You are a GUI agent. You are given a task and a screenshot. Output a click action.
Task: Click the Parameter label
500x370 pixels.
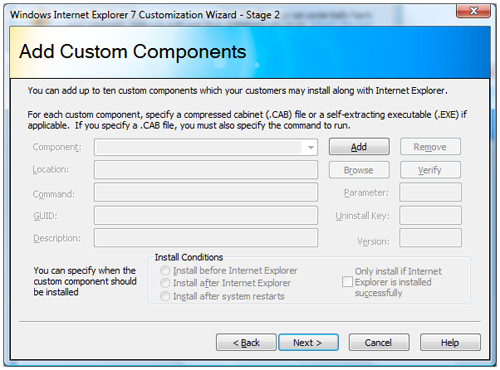366,193
